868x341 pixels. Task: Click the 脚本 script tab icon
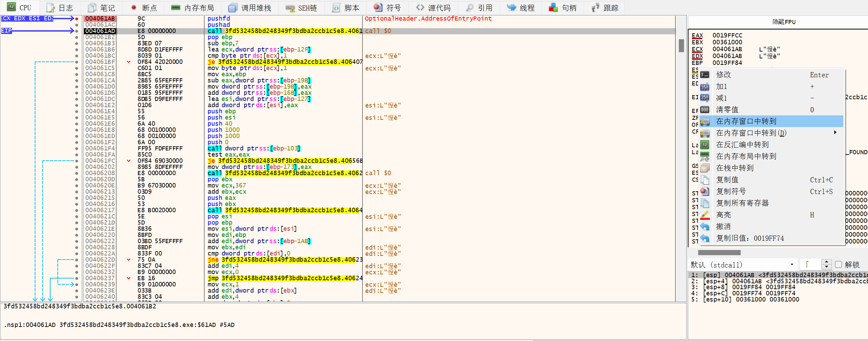pos(336,8)
